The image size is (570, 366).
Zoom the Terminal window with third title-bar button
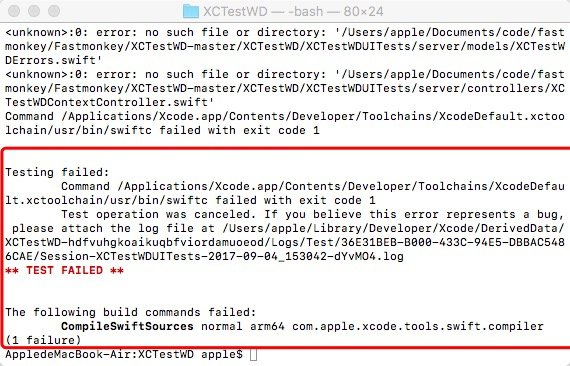54,11
